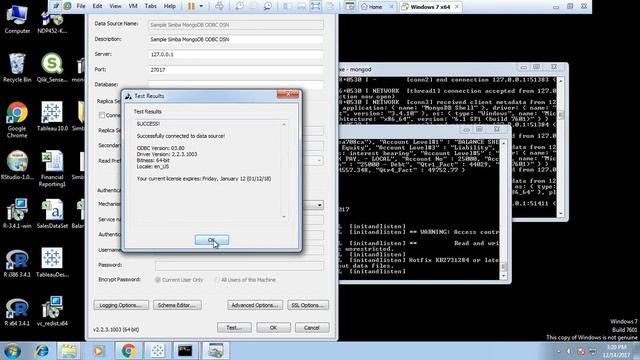Select the TableauDes... desktop icon
Image resolution: width=640 pixels, height=360 pixels.
click(x=52, y=263)
